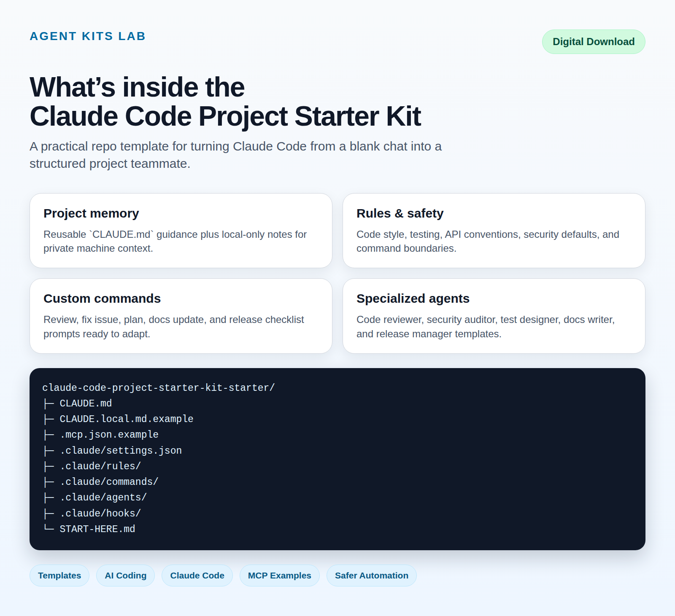Click the Specialized agents card heading
This screenshot has height=616, width=675.
[413, 299]
